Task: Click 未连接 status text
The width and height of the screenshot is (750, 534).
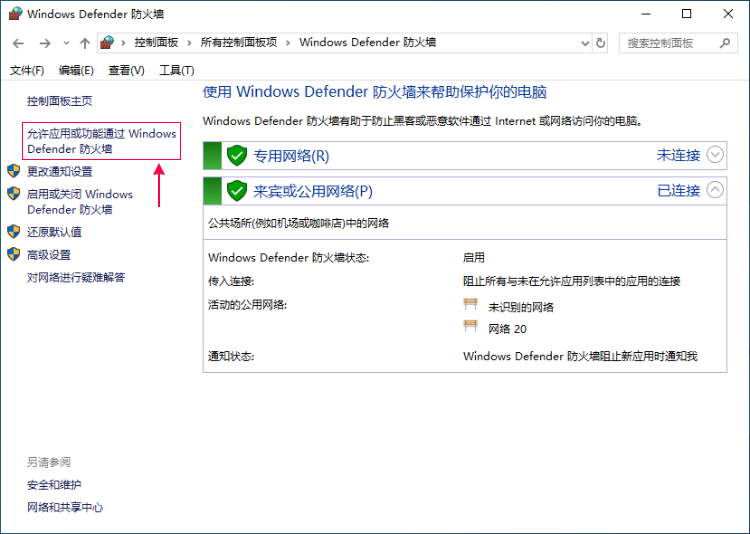Action: [678, 155]
